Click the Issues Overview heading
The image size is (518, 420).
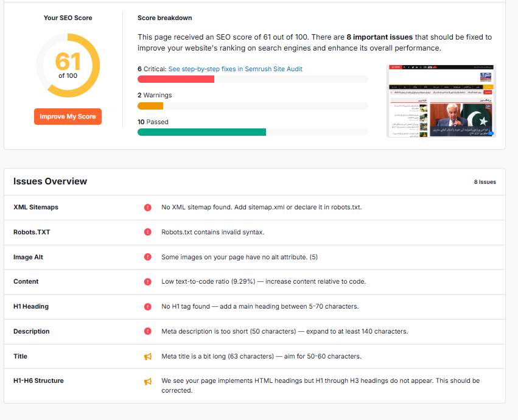pyautogui.click(x=50, y=181)
